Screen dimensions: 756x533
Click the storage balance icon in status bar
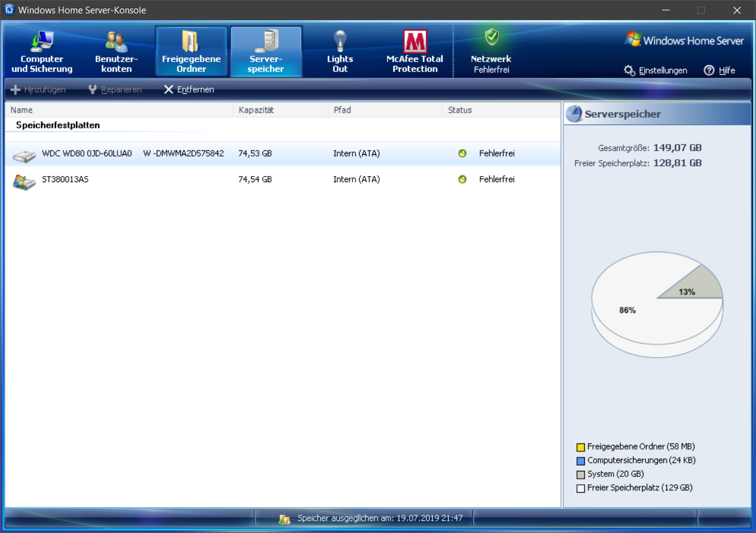[x=284, y=519]
